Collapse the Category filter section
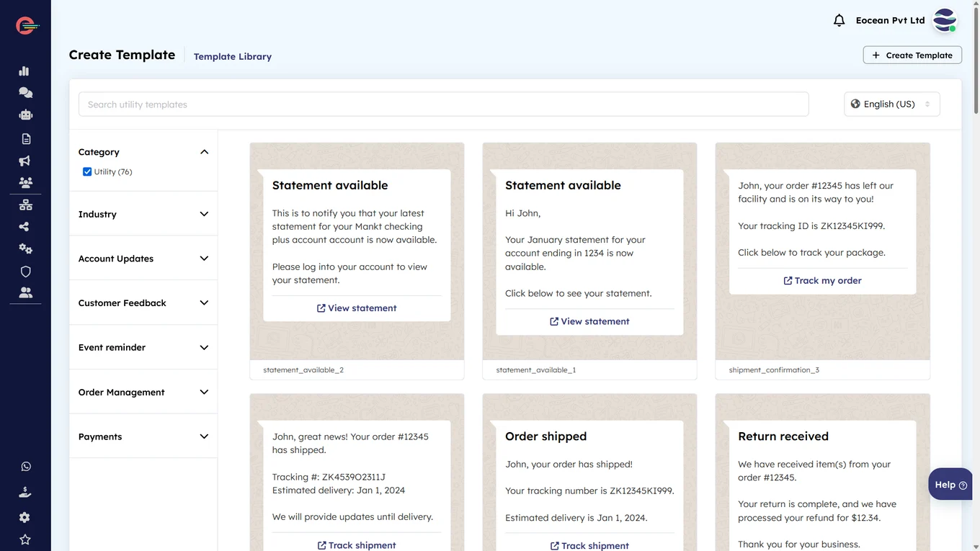 point(204,152)
